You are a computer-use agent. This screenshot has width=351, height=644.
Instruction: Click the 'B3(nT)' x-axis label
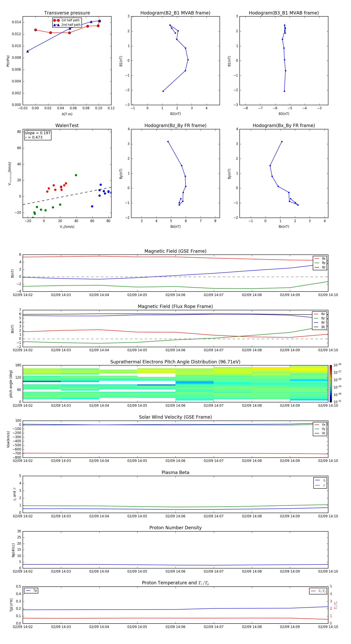284,114
